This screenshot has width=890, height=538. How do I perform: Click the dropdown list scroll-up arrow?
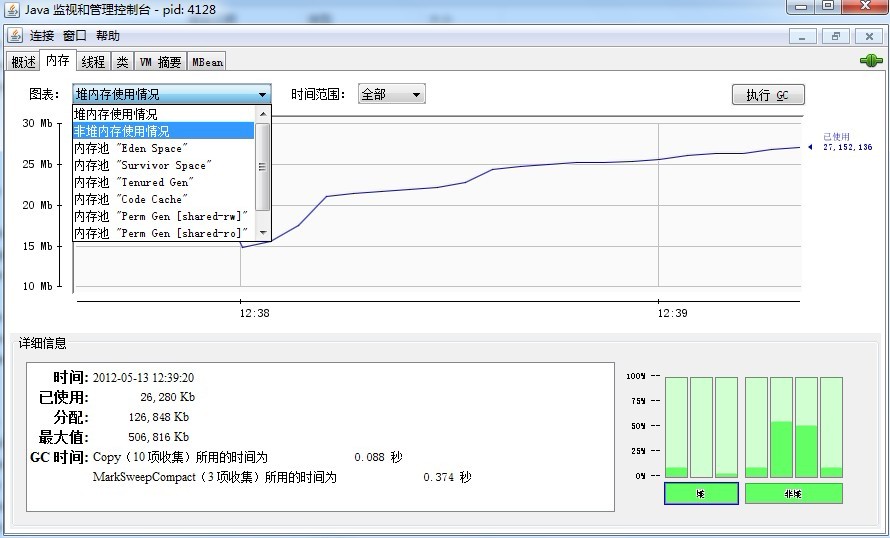[x=263, y=114]
